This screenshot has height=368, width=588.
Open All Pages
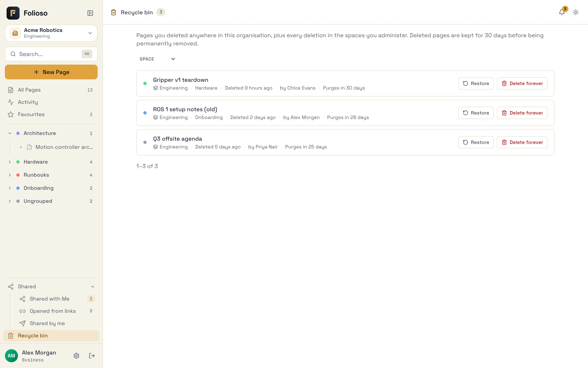[x=51, y=90]
